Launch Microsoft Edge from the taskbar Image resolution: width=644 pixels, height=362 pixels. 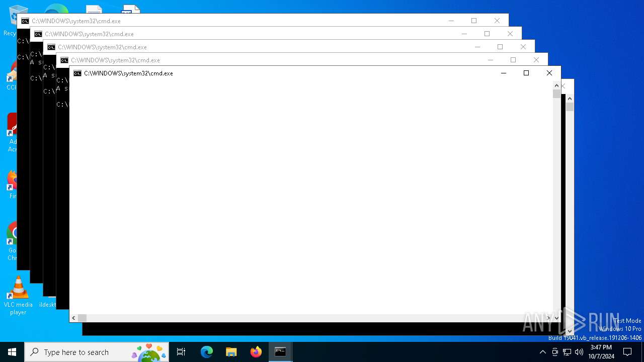pos(207,352)
